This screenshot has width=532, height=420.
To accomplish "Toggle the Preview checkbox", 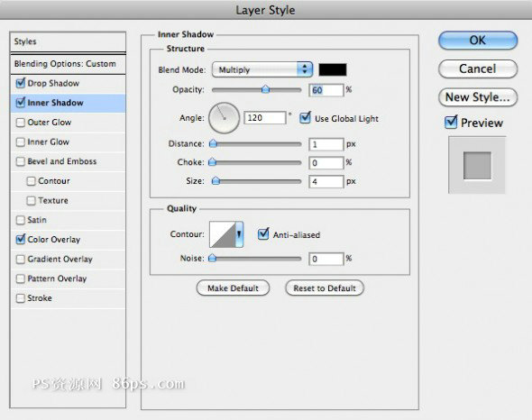I will pyautogui.click(x=451, y=123).
